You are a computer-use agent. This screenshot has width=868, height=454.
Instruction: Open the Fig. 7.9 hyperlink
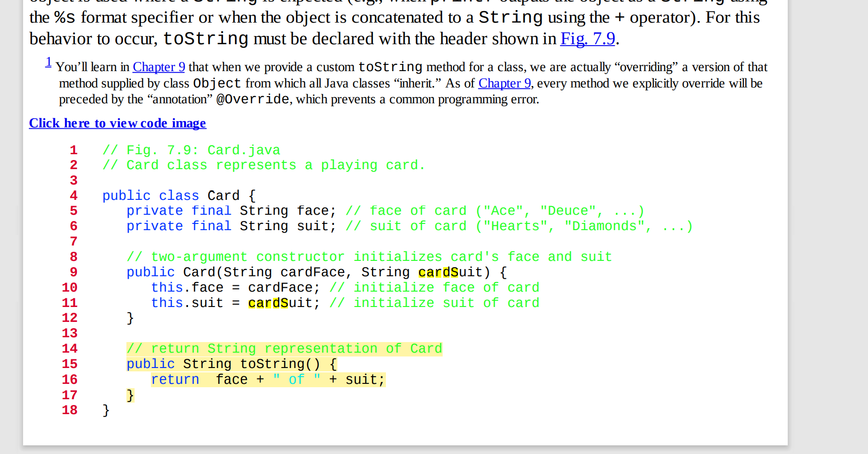tap(587, 39)
